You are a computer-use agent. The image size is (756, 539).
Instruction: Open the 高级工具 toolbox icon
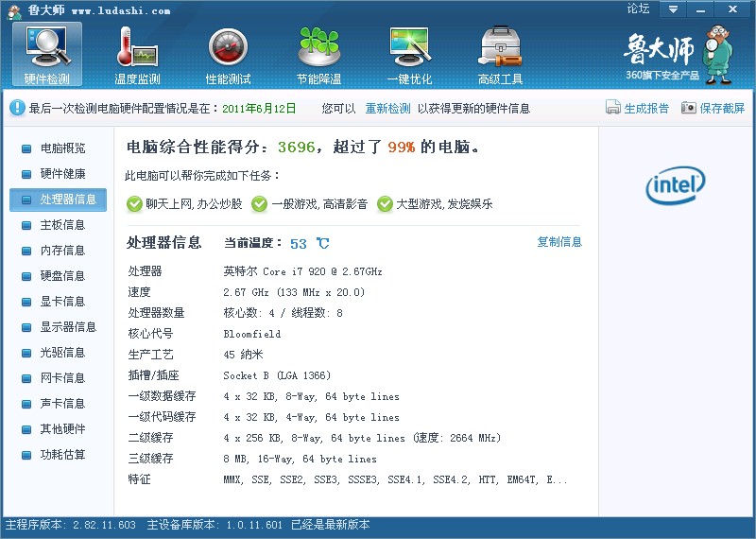(x=500, y=53)
